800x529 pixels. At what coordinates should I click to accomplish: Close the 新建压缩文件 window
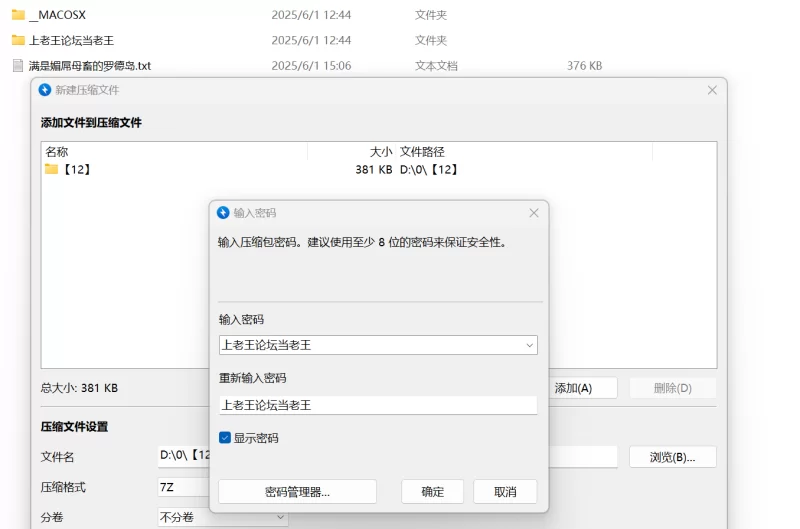tap(712, 90)
